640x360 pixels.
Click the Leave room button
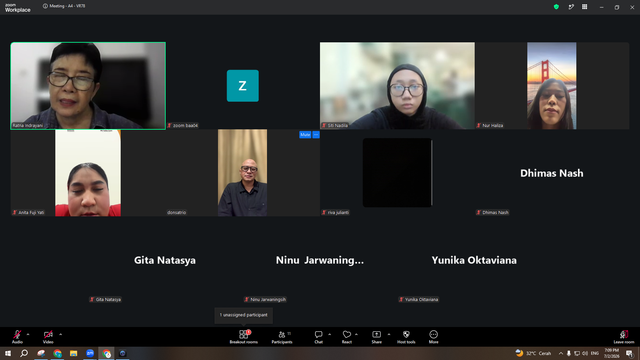[x=624, y=337]
